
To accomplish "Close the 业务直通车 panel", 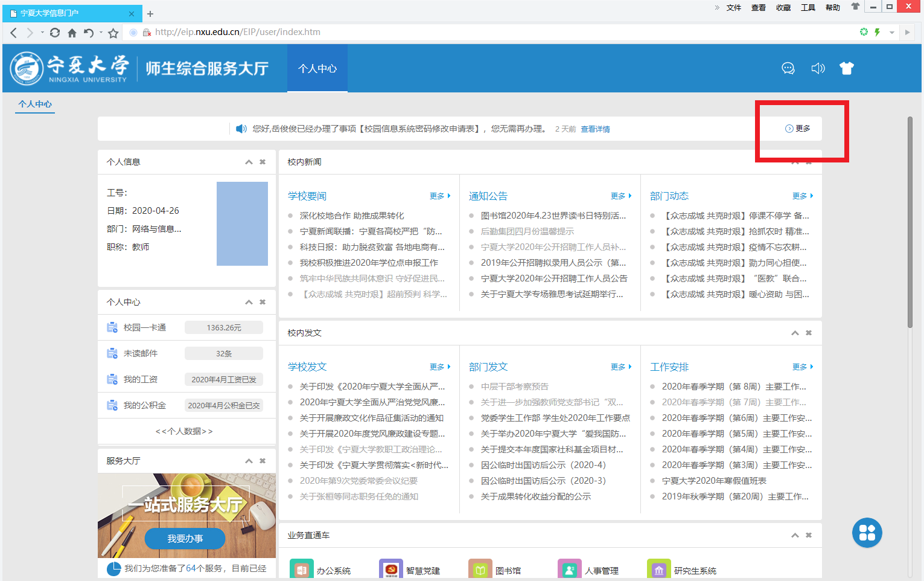I will point(809,535).
